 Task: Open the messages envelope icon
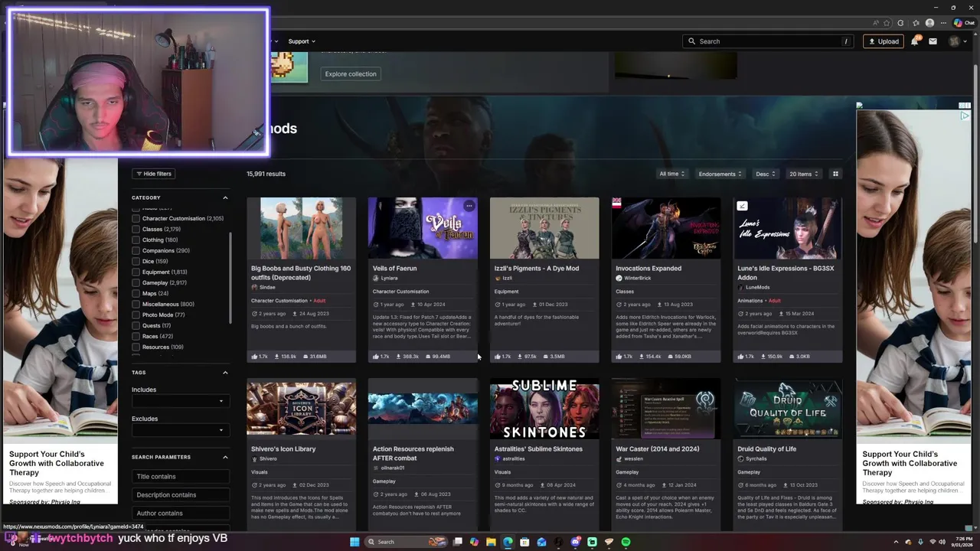point(933,41)
